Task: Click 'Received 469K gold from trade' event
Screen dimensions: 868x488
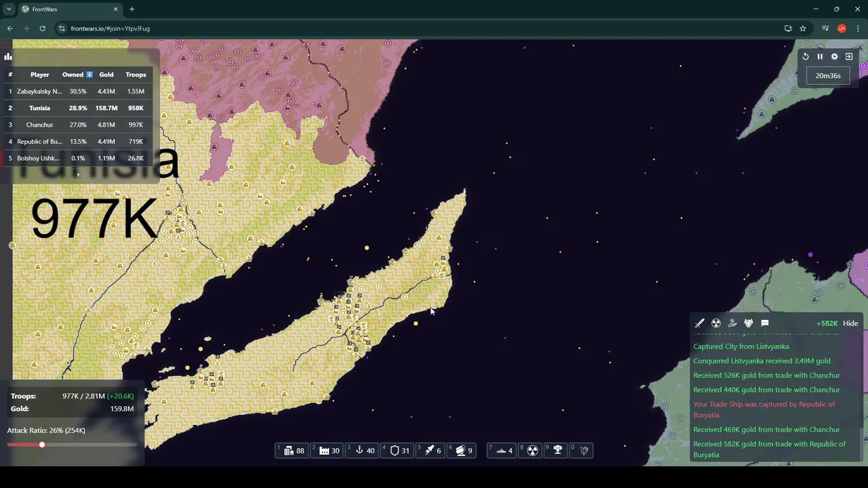Action: pyautogui.click(x=766, y=430)
